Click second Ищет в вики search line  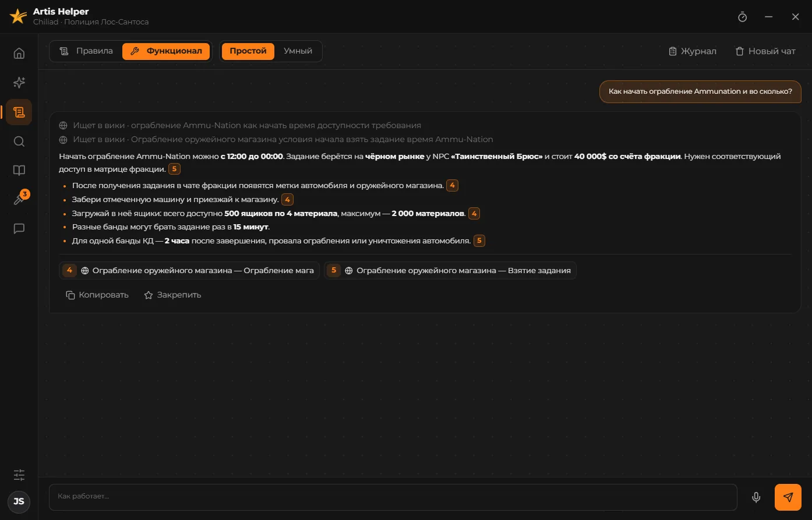pos(276,140)
